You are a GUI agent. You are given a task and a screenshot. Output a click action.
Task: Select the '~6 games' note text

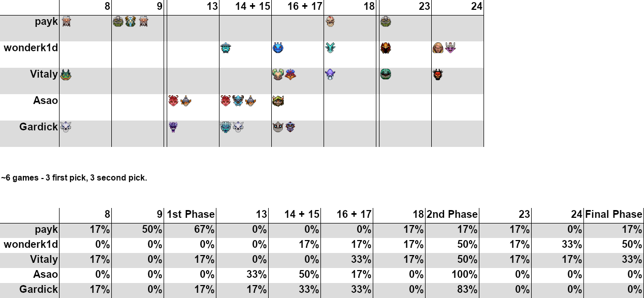point(74,177)
